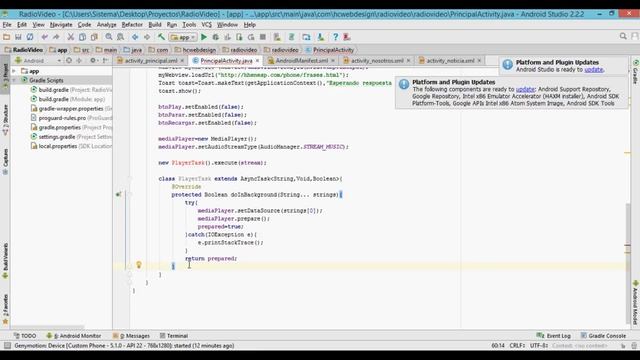640x360 pixels.
Task: Open the AVD Manager toolbar icon
Action: (277, 37)
